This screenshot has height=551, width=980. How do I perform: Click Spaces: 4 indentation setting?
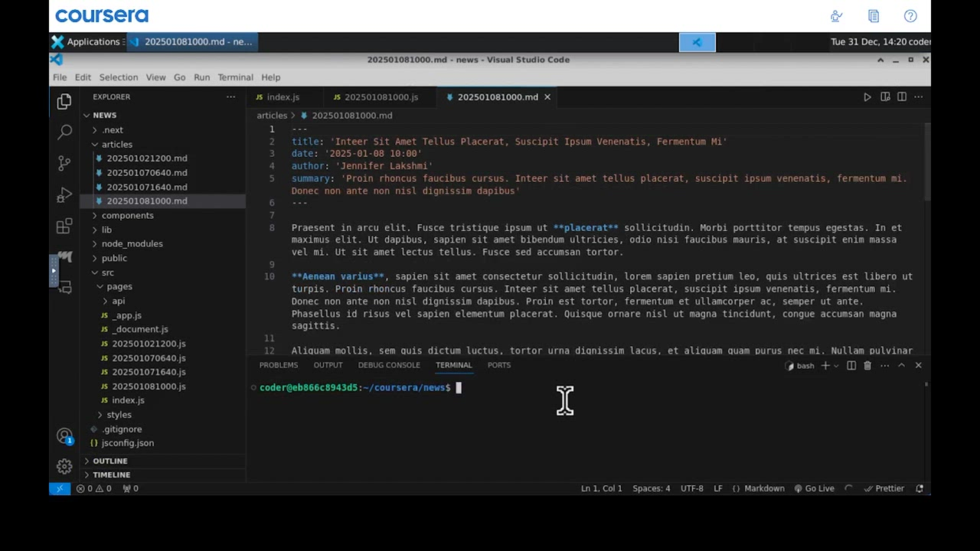[652, 488]
